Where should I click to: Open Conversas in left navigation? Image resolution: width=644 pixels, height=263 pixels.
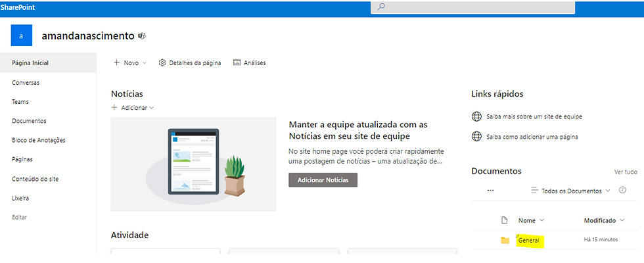coord(26,83)
